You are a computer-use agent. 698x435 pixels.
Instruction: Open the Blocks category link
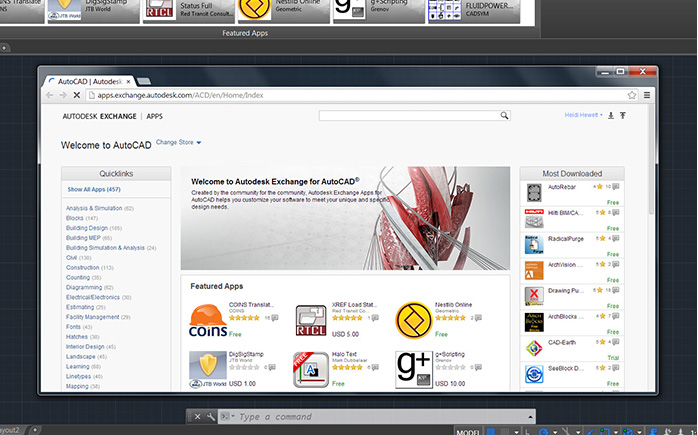point(75,218)
